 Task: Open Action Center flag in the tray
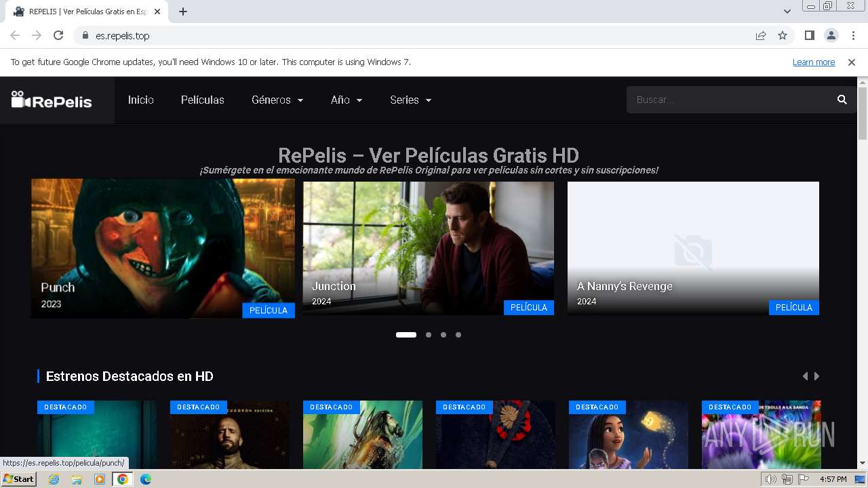point(804,479)
